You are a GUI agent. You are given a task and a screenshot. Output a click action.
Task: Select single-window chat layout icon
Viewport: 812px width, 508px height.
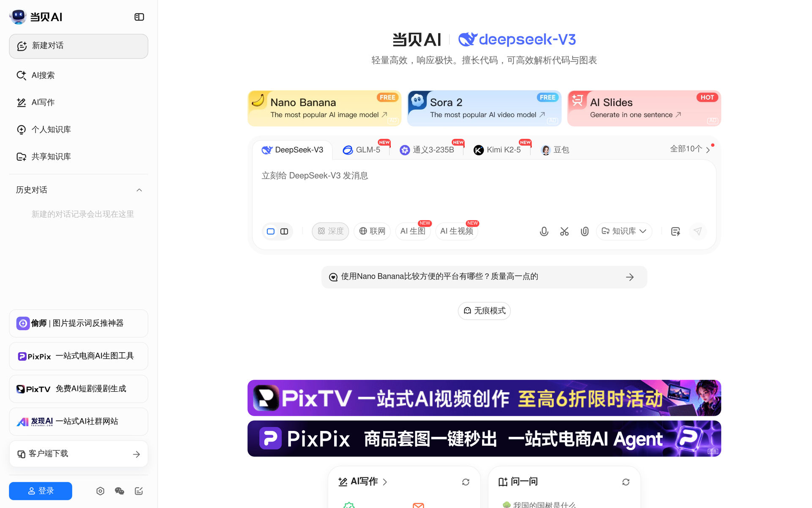(271, 231)
